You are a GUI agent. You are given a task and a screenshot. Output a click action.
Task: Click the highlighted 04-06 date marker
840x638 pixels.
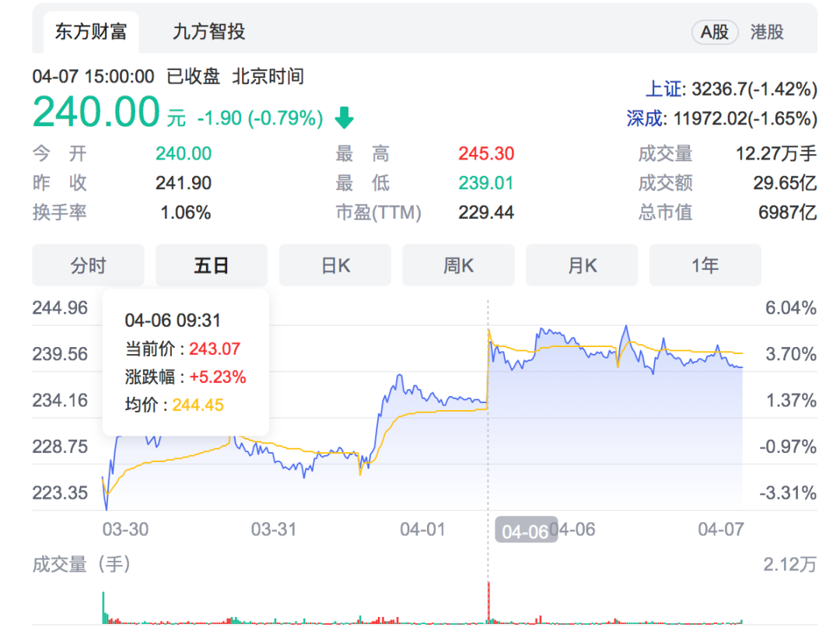524,529
